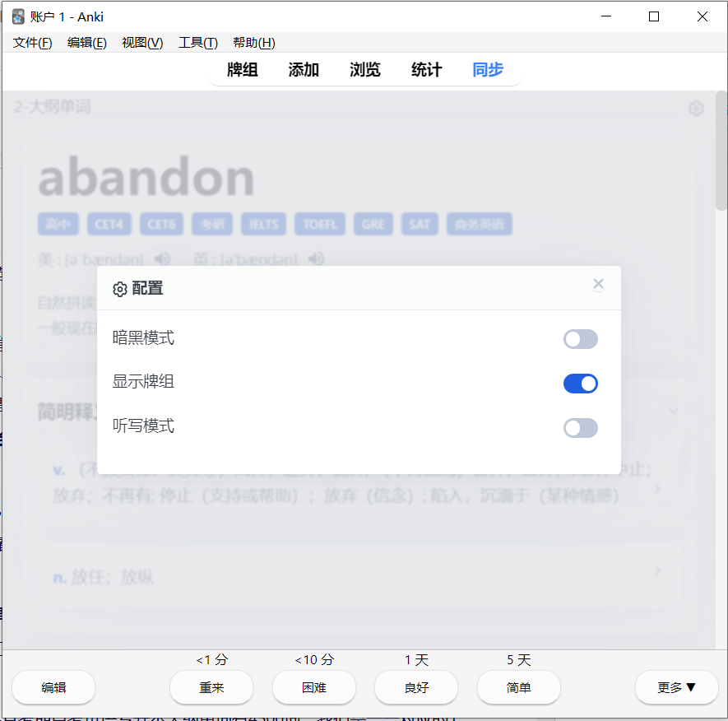728x721 pixels.
Task: Click the 编辑 button at bottom left
Action: pos(53,687)
